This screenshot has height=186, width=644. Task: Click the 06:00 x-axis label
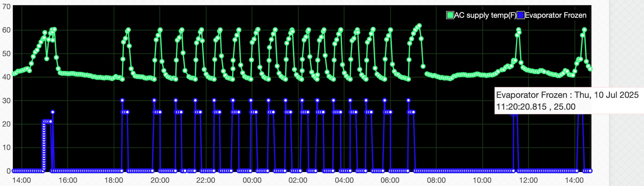pos(390,180)
